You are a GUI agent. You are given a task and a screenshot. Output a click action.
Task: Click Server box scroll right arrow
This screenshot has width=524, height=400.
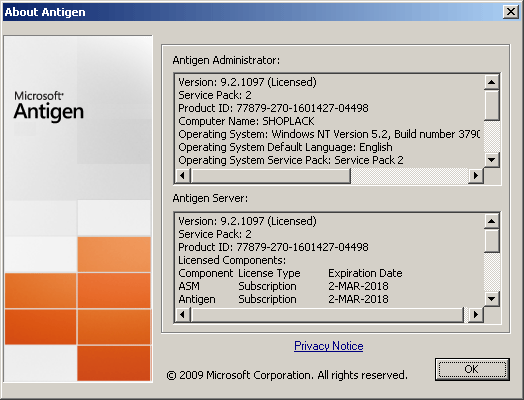476,314
